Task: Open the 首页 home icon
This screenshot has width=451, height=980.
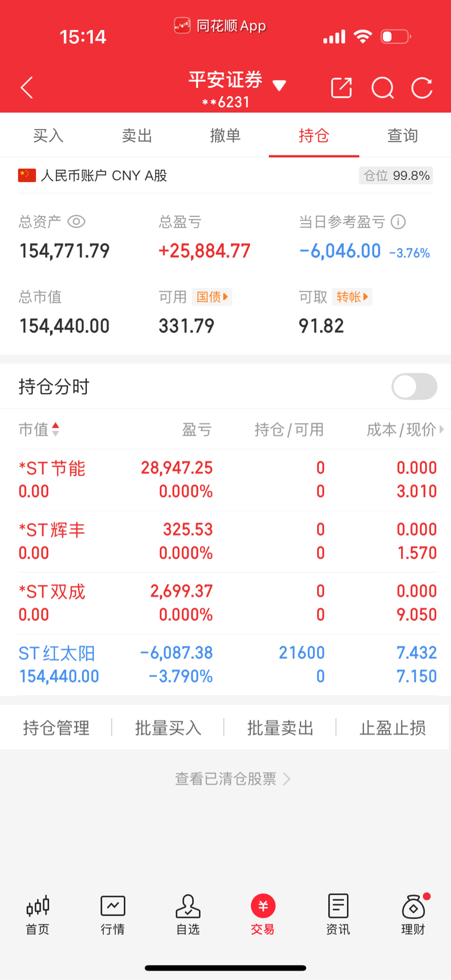Action: coord(38,915)
